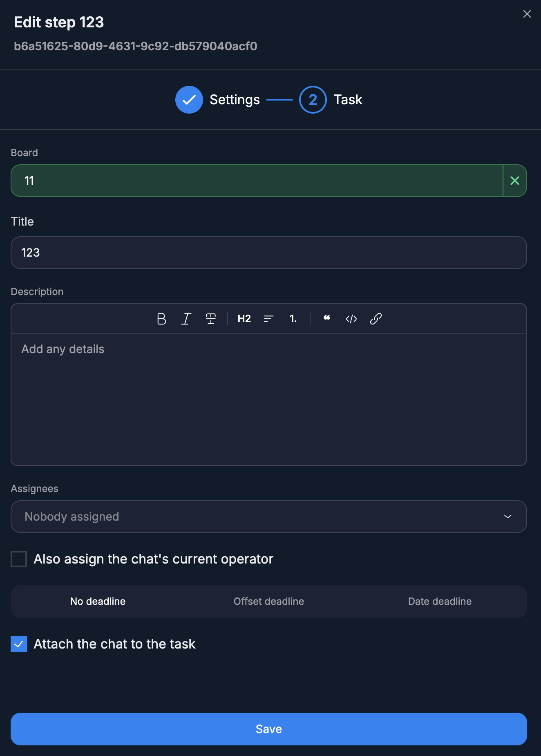This screenshot has width=541, height=756.
Task: Switch to Offset deadline tab
Action: (x=269, y=602)
